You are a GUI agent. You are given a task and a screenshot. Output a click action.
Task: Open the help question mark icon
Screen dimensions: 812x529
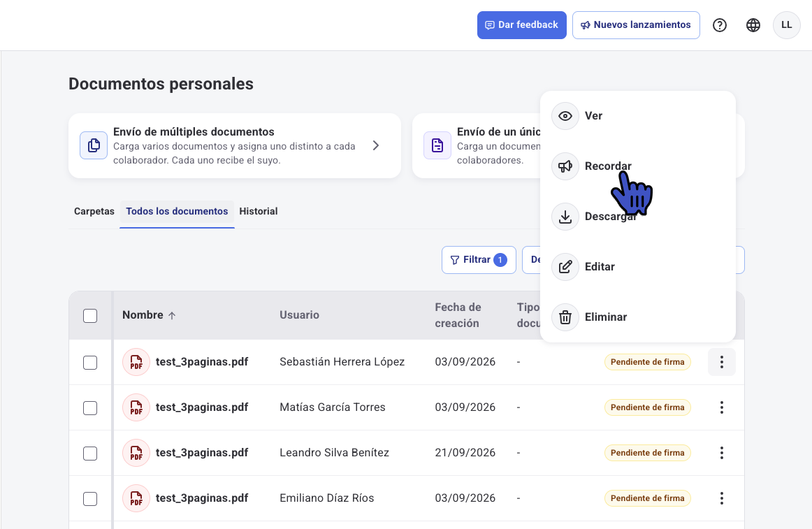click(x=719, y=25)
